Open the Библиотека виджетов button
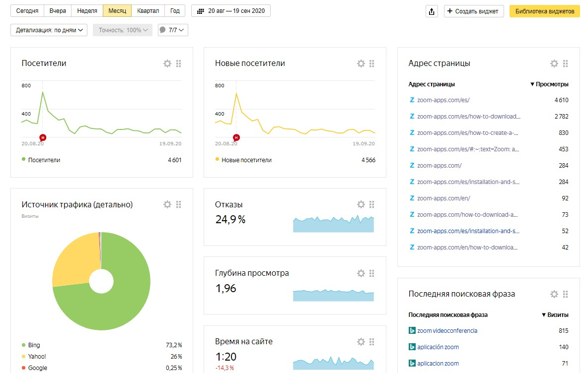Screen dimensions: 588x373 pyautogui.click(x=544, y=11)
